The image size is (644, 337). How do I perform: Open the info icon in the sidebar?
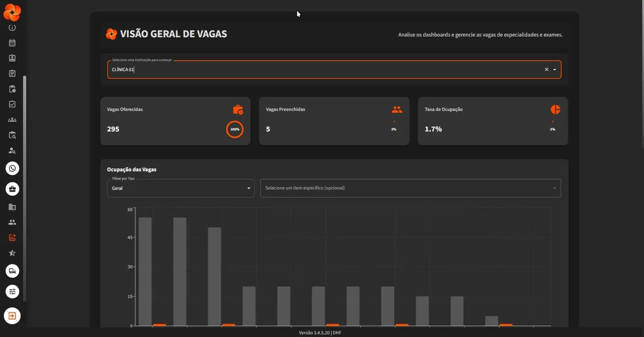(x=12, y=28)
